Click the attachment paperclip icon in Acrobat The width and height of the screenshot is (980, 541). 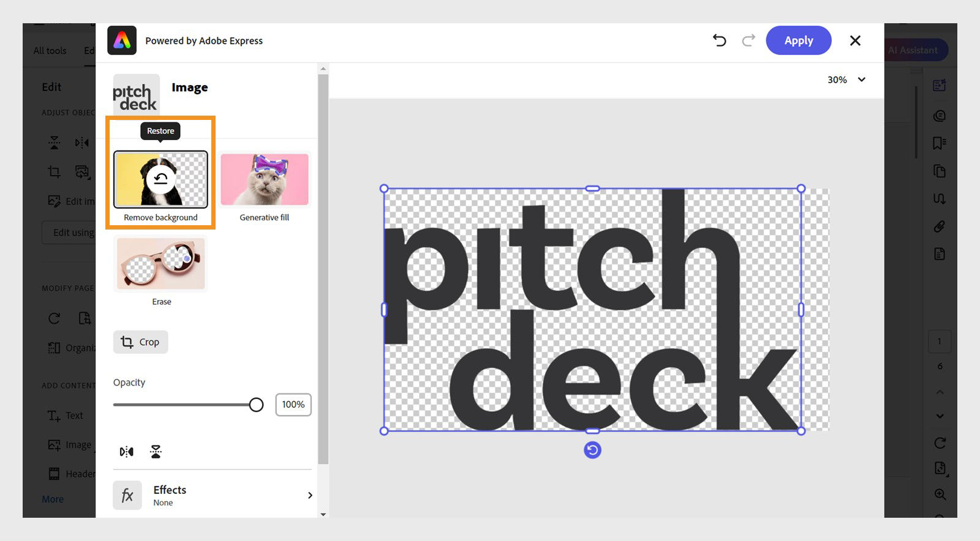point(940,226)
